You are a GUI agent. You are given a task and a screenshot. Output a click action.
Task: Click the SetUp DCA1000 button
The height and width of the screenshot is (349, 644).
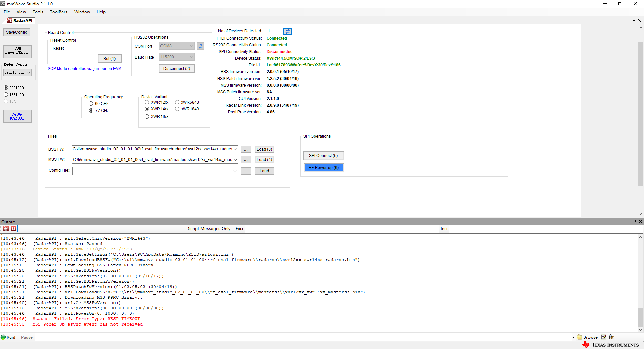pyautogui.click(x=17, y=116)
